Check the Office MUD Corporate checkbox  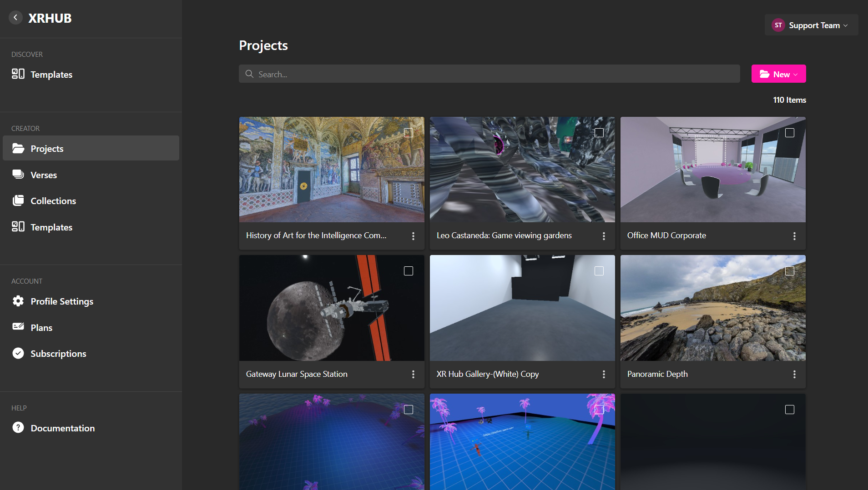click(789, 133)
